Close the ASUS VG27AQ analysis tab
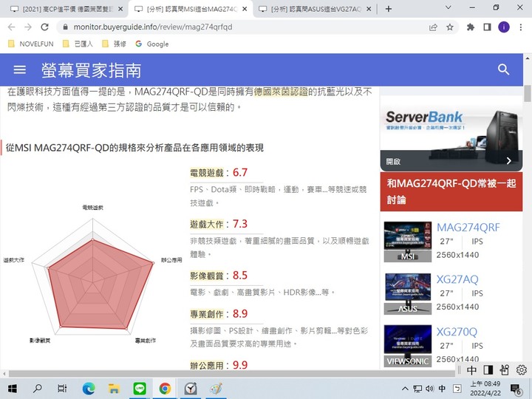Viewport: 532px width, 399px height. click(369, 9)
